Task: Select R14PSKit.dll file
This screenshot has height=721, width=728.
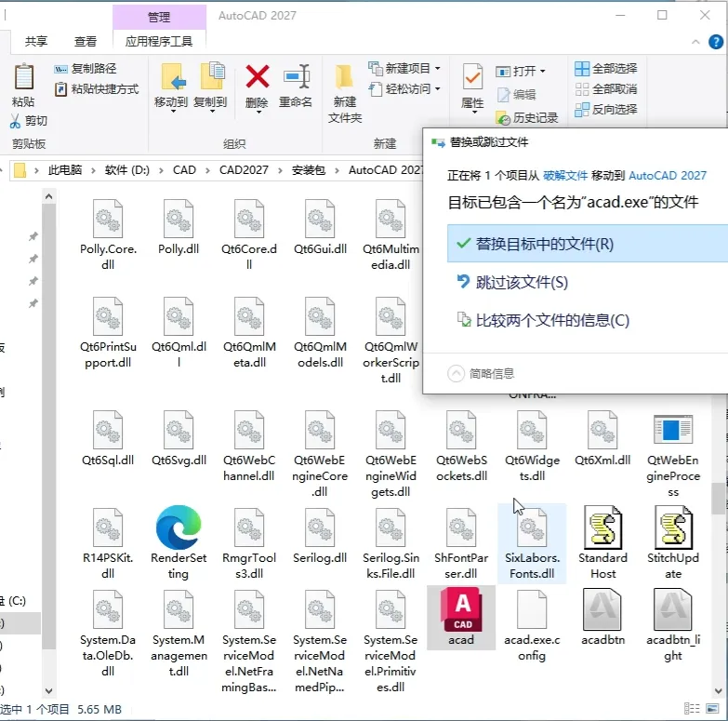Action: (x=108, y=542)
